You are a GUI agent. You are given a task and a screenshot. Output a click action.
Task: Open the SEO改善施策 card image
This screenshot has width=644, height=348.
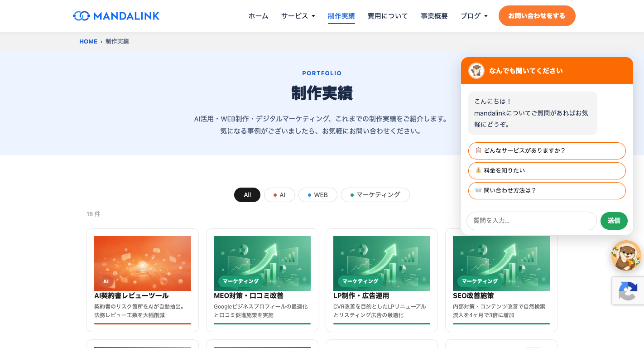tap(501, 263)
